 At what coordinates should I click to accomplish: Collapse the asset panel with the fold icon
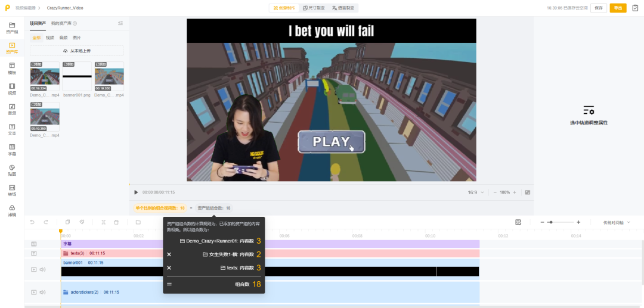click(120, 23)
